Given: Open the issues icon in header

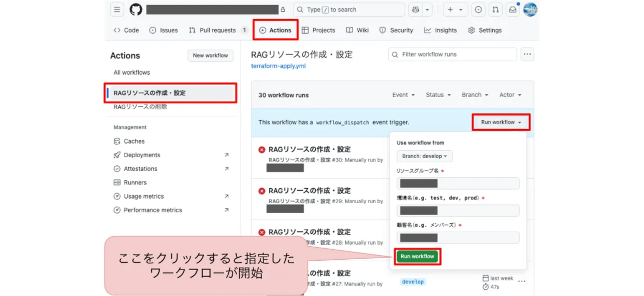Looking at the screenshot, I should (478, 9).
